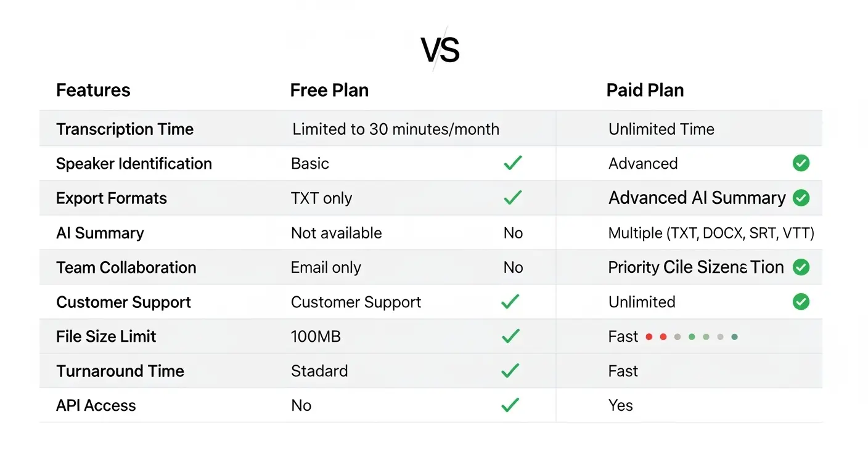This screenshot has width=868, height=473.
Task: Click the Paid Plan column header
Action: coord(645,91)
